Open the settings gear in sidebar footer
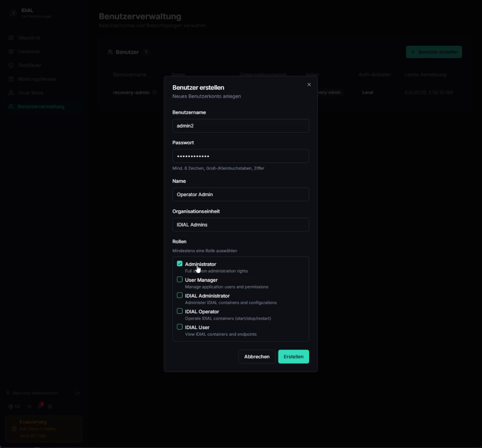This screenshot has width=482, height=448. coord(50,406)
